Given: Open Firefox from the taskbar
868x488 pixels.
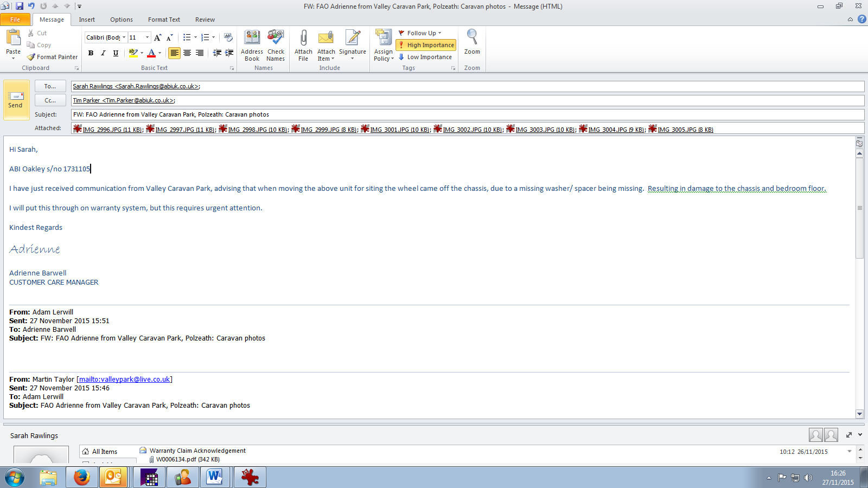Looking at the screenshot, I should [82, 477].
